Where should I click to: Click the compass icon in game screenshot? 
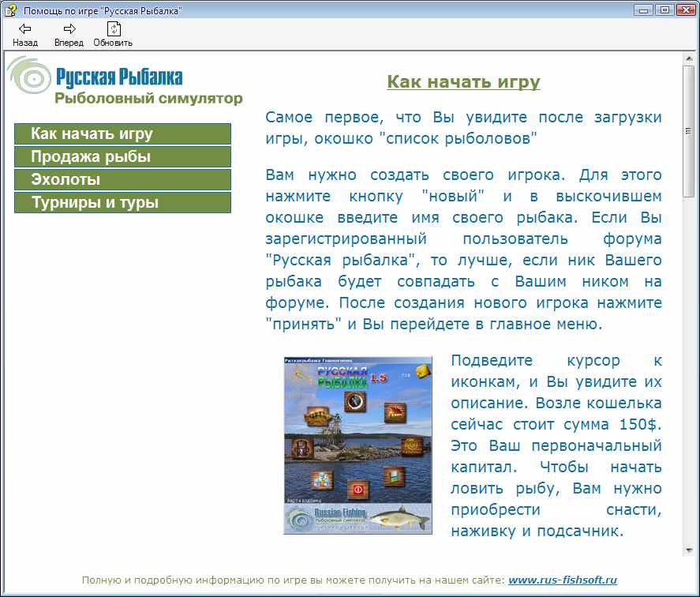click(356, 402)
